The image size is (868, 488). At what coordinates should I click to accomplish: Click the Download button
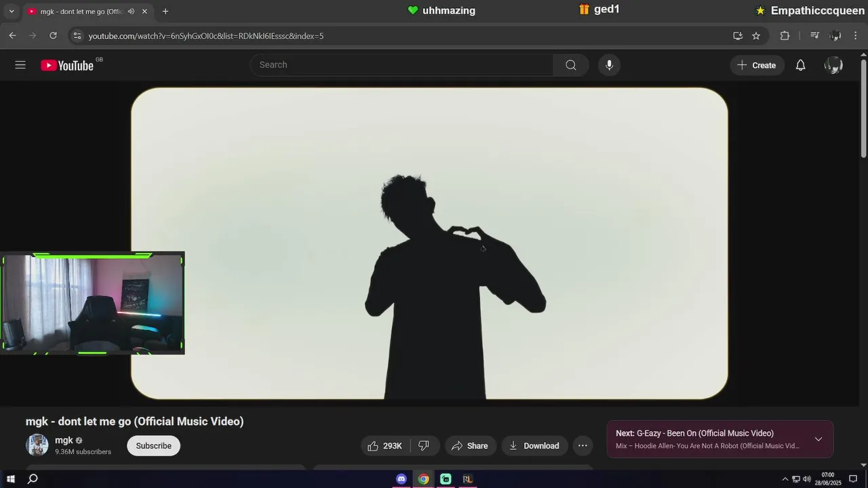pyautogui.click(x=534, y=445)
